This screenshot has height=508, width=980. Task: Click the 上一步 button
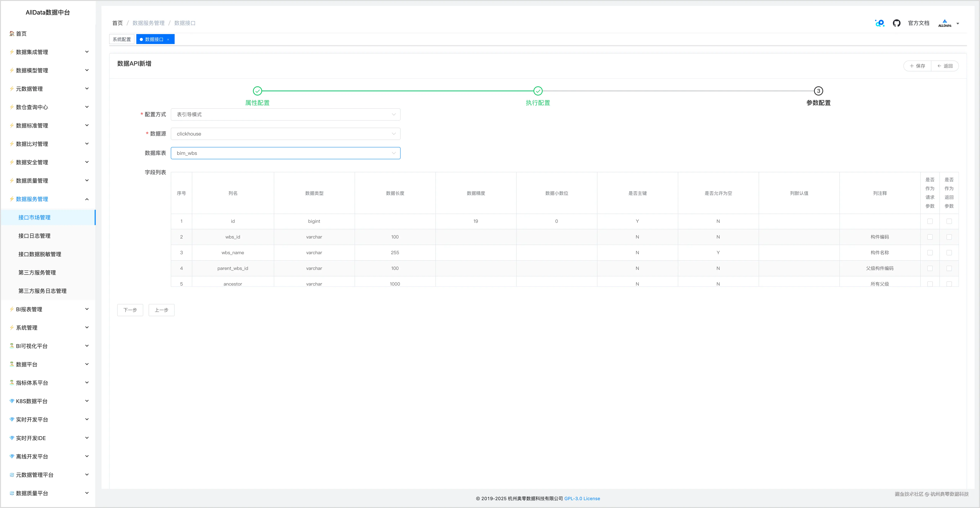(x=161, y=310)
